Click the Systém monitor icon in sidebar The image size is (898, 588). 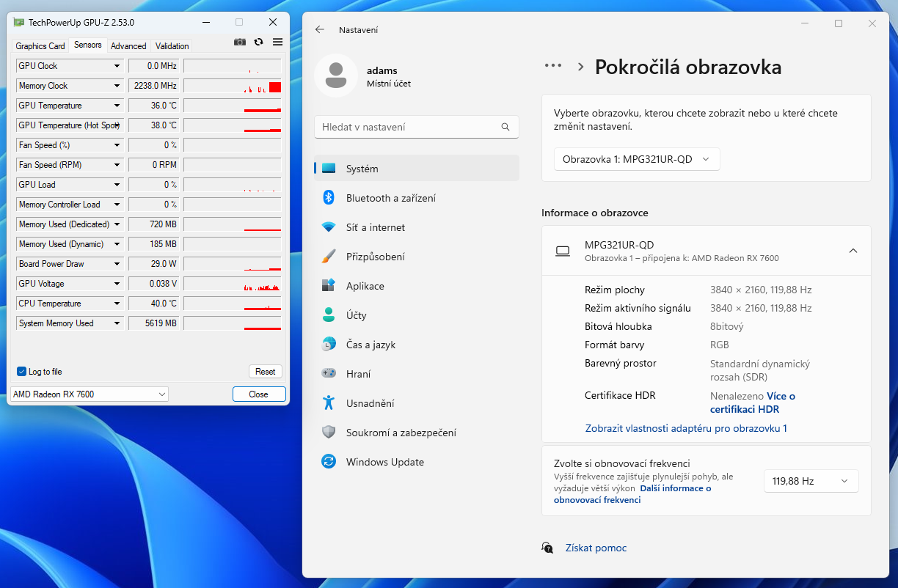pos(329,169)
